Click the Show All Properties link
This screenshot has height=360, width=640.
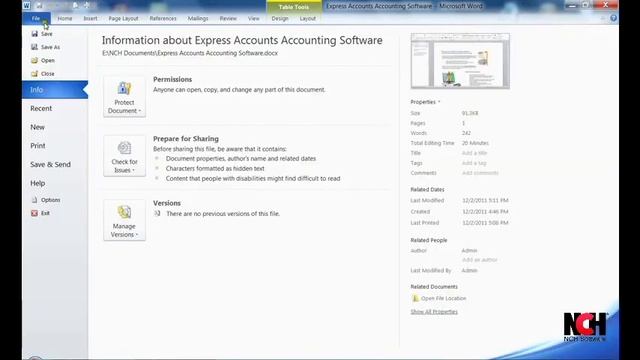[x=434, y=312]
